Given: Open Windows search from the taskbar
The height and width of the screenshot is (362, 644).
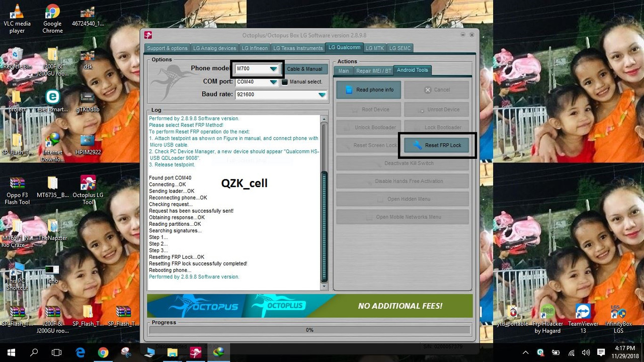Looking at the screenshot, I should [34, 352].
